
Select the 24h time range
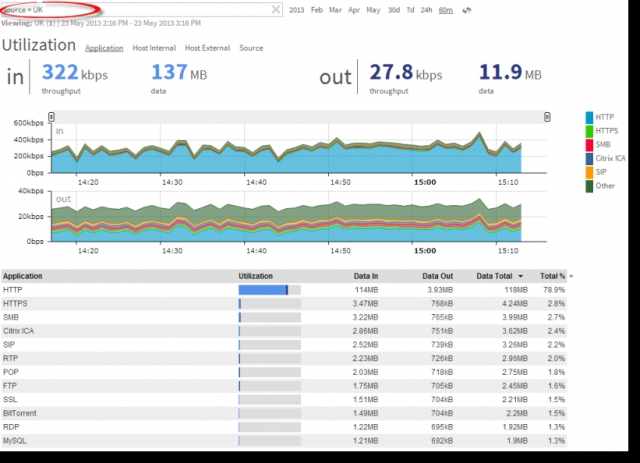[426, 10]
